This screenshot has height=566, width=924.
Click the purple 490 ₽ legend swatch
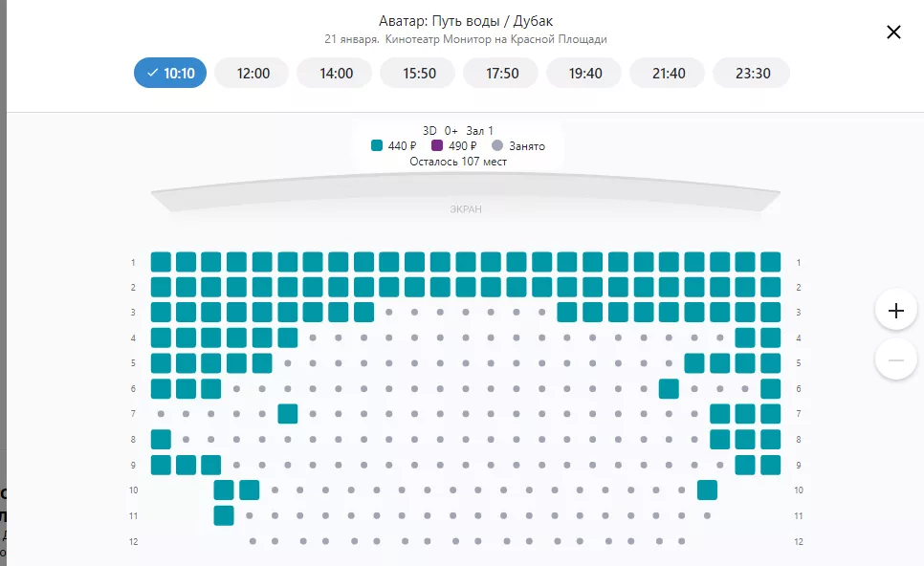[437, 146]
